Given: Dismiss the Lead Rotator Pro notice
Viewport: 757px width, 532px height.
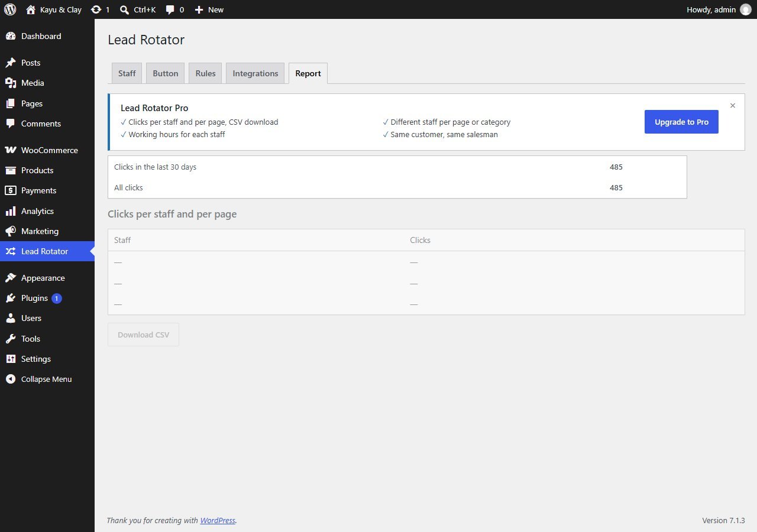Looking at the screenshot, I should pyautogui.click(x=733, y=106).
